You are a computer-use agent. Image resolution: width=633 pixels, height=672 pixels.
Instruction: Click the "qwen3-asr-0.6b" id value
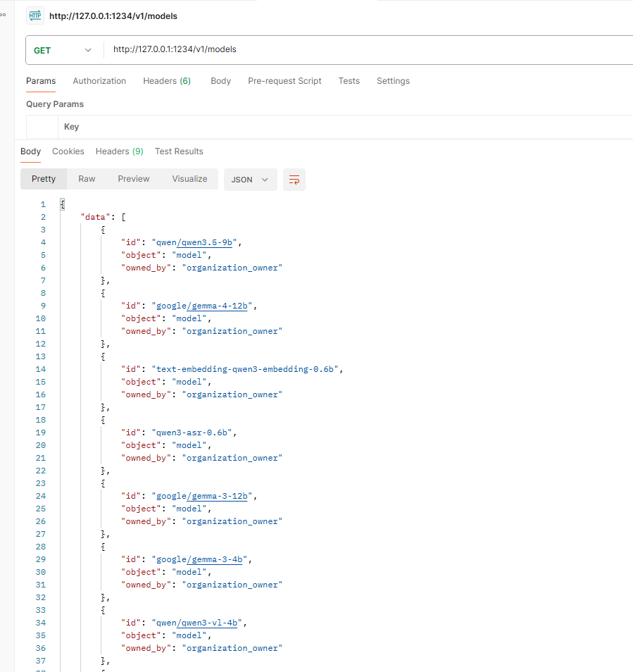(x=192, y=433)
